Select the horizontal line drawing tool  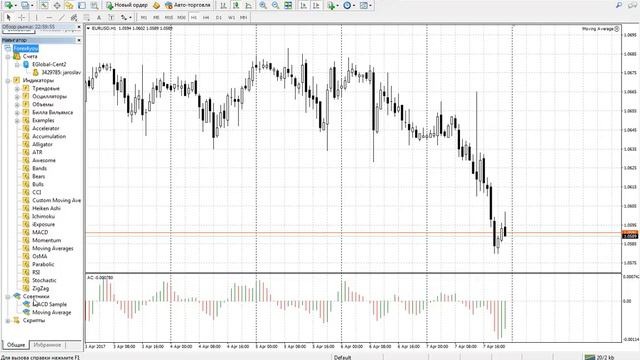[x=49, y=18]
